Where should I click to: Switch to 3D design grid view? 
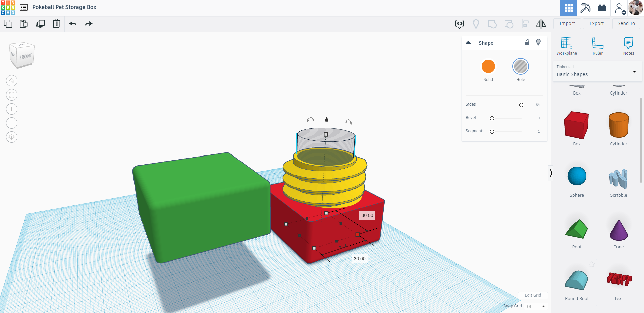pos(569,8)
